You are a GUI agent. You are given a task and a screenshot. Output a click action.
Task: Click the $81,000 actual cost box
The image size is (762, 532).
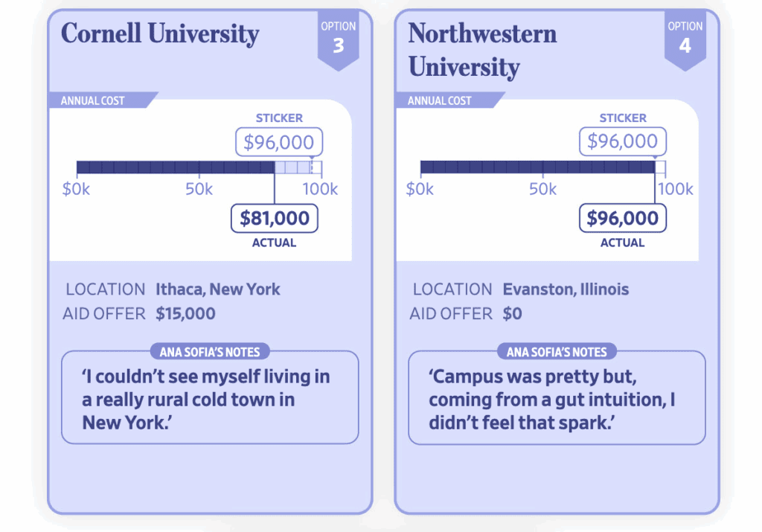275,218
